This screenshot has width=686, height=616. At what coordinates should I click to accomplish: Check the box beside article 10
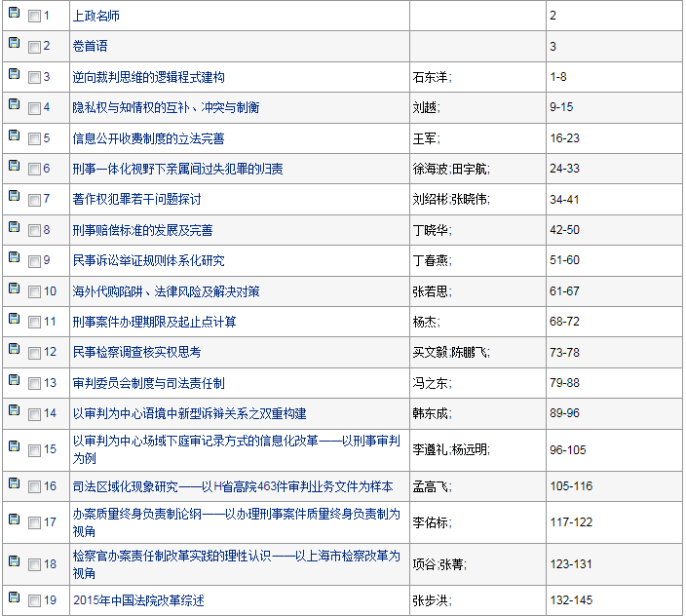pos(34,291)
